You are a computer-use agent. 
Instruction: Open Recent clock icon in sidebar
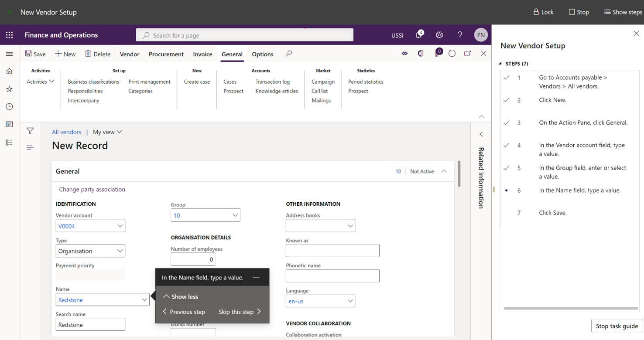(9, 107)
